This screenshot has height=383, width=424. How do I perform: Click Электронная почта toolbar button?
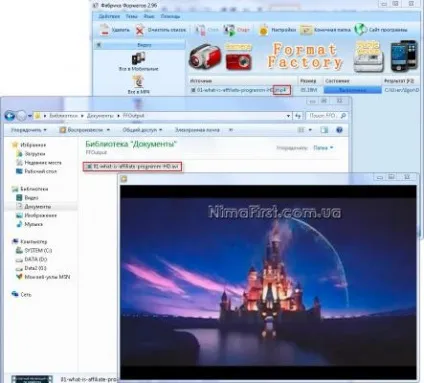[197, 130]
